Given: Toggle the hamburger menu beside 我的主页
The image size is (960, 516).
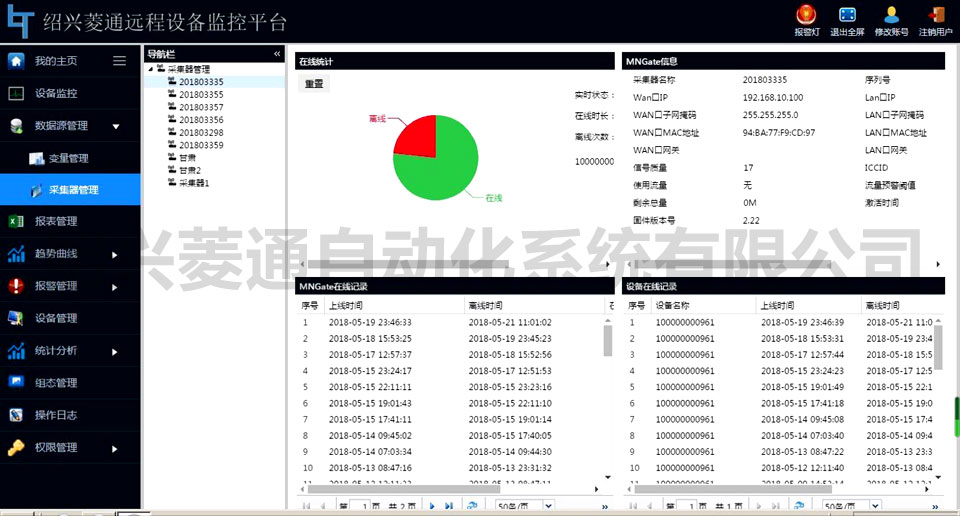Looking at the screenshot, I should coord(119,61).
